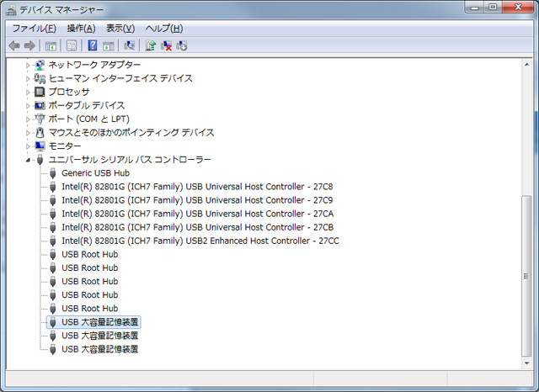Click Scan for hardware changes icon
Viewport: 539px width, 392px height.
(129, 45)
